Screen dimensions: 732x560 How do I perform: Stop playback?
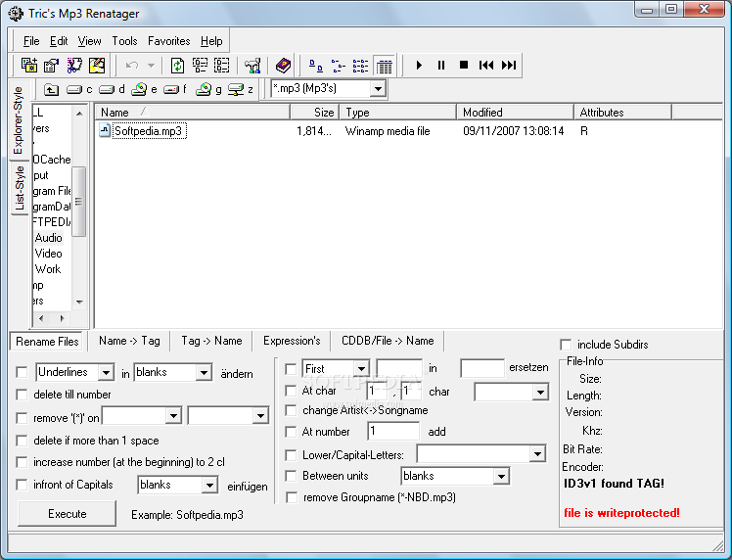[x=464, y=65]
